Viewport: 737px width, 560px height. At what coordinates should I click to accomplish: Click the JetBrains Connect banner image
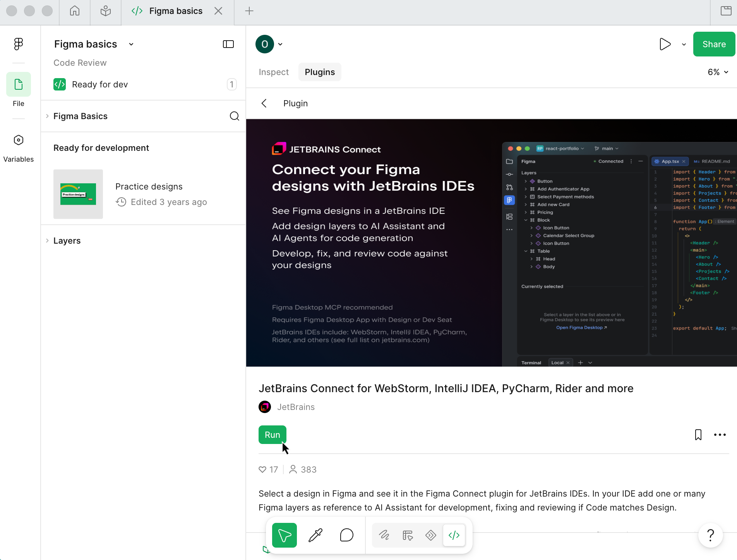[492, 243]
